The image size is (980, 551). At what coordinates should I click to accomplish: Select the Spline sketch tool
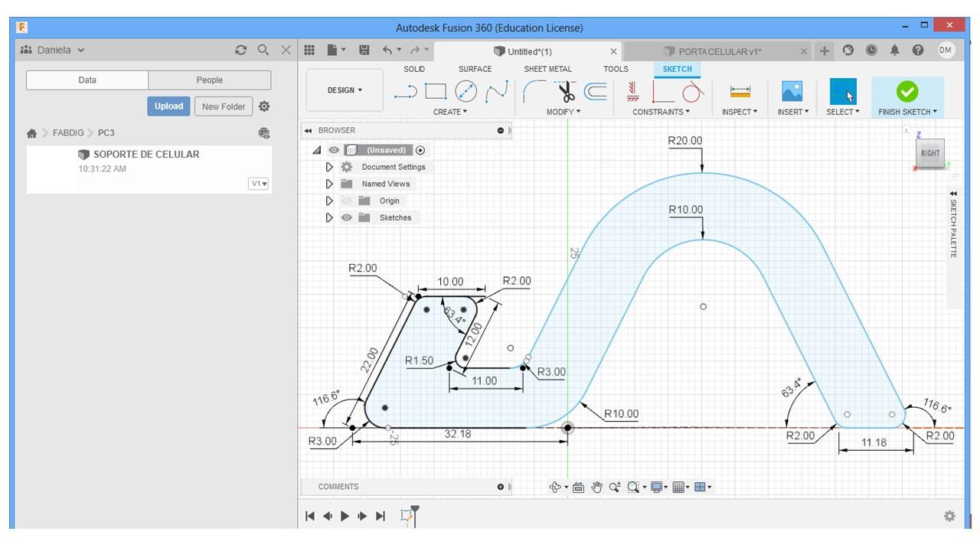[497, 92]
